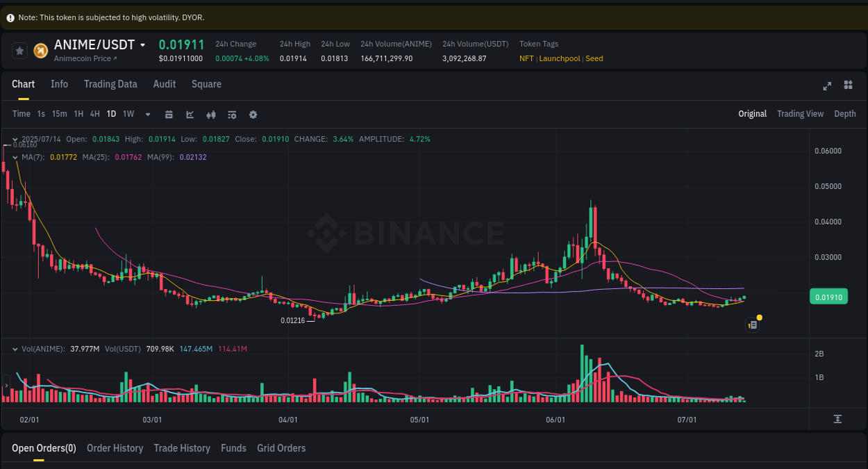Open the Order History tab
Image resolution: width=868 pixels, height=469 pixels.
[115, 448]
